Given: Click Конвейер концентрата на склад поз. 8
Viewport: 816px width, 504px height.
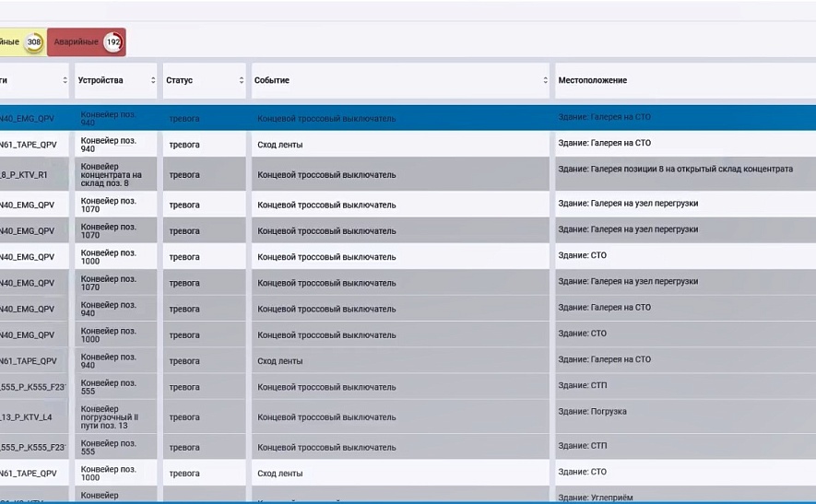Looking at the screenshot, I should point(111,175).
